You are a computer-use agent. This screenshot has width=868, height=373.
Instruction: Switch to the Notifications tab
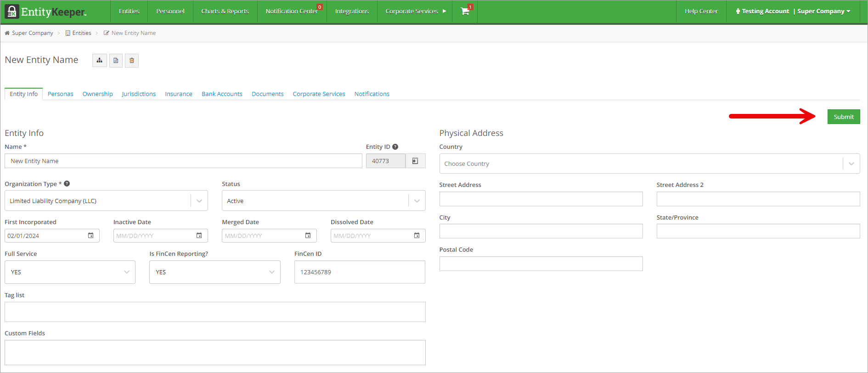pos(372,94)
